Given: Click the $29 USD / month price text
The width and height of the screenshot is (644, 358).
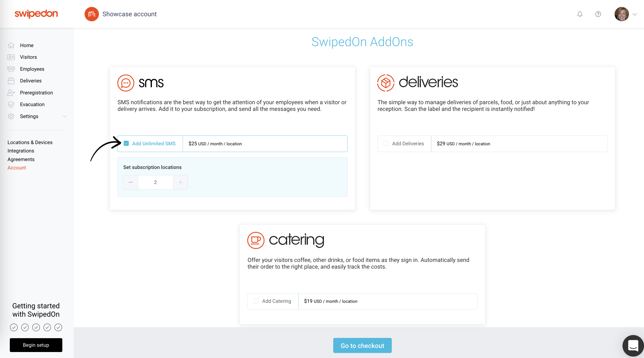Looking at the screenshot, I should pyautogui.click(x=463, y=144).
